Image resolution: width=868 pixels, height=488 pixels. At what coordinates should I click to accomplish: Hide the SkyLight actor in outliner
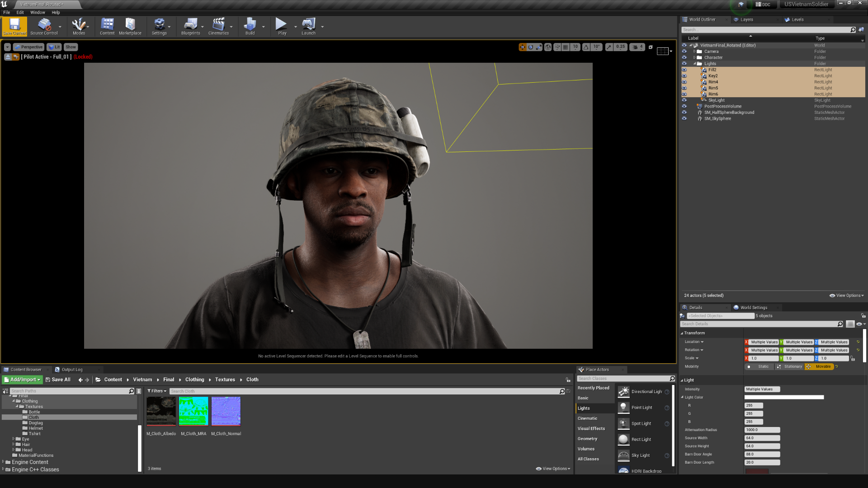pyautogui.click(x=684, y=100)
